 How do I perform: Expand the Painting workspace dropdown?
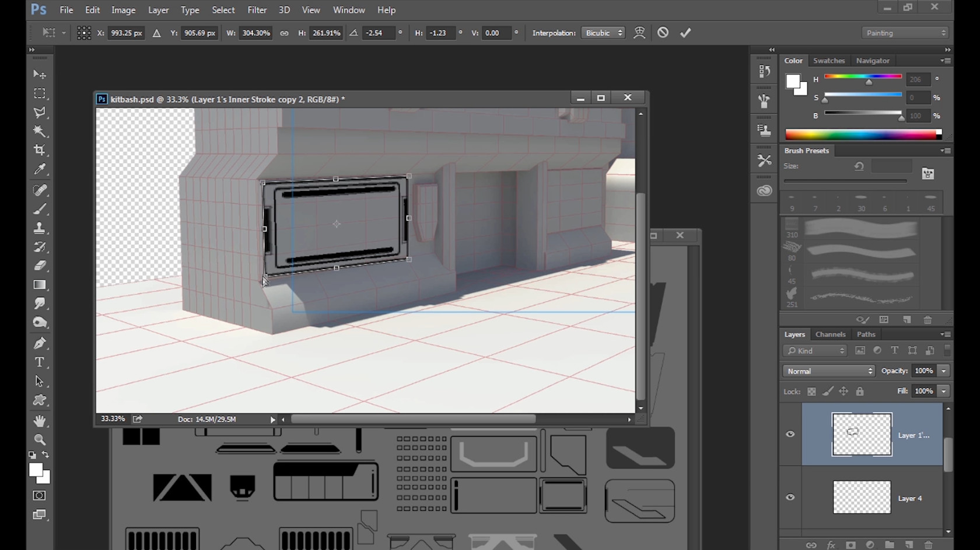tap(905, 33)
